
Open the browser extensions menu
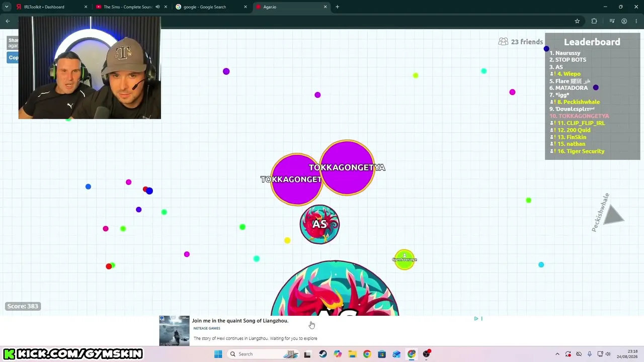pos(594,21)
